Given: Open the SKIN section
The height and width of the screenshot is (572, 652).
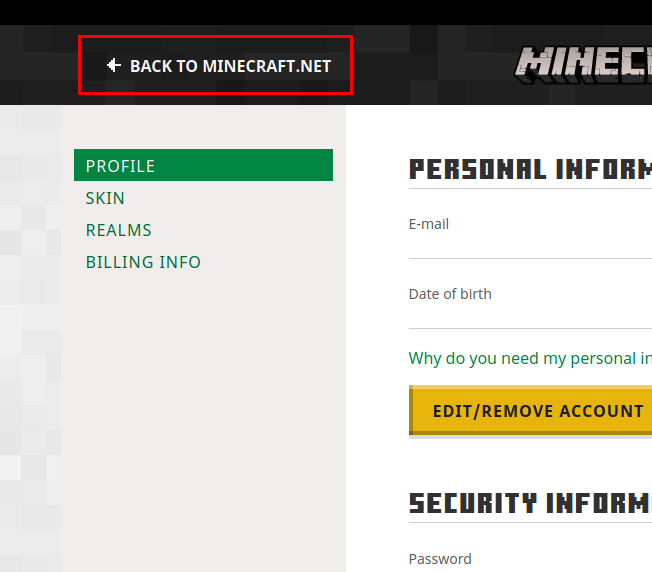Looking at the screenshot, I should [105, 198].
